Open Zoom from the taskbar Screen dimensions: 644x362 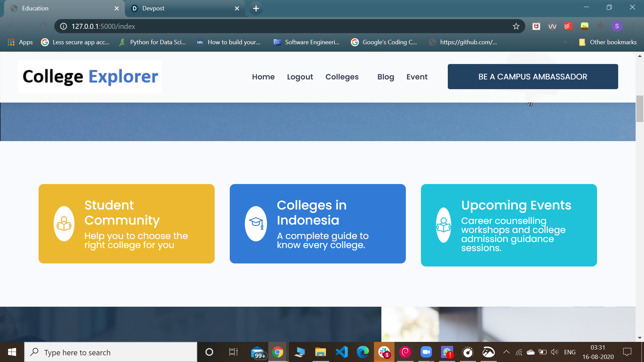point(426,352)
